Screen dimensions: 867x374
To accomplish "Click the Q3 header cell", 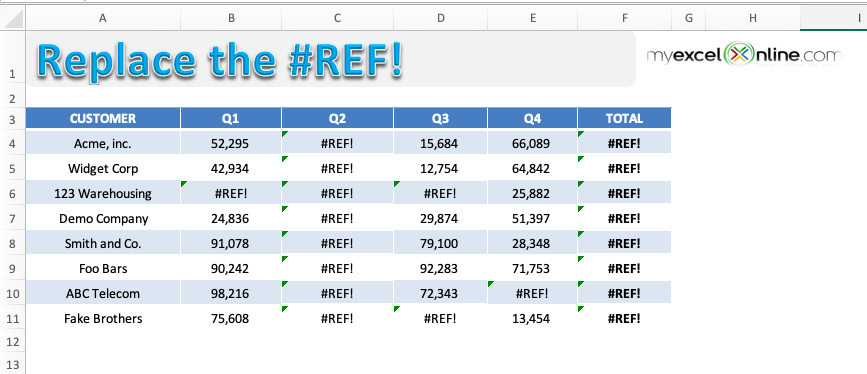I will [440, 118].
